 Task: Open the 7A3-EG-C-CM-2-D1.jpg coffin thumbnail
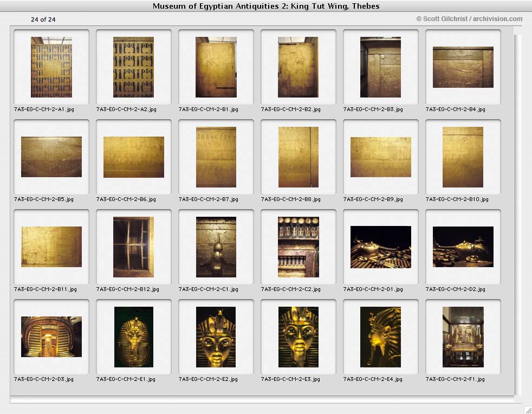click(381, 247)
